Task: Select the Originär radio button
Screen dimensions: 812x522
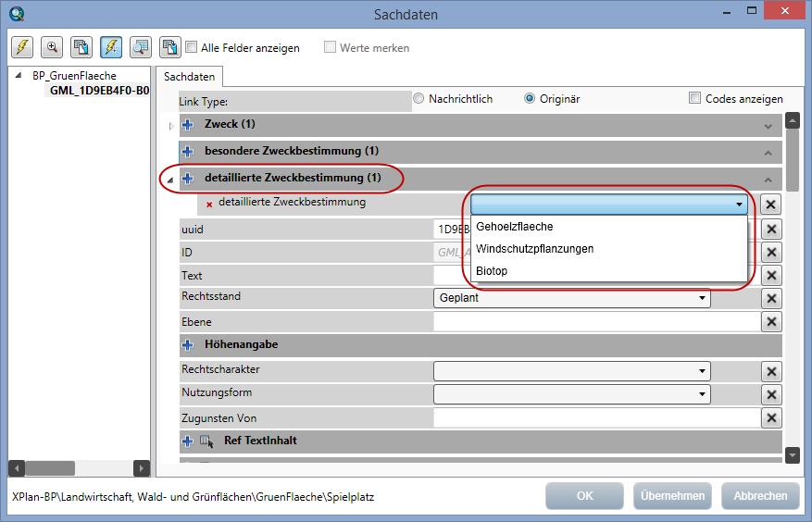Action: (x=530, y=98)
